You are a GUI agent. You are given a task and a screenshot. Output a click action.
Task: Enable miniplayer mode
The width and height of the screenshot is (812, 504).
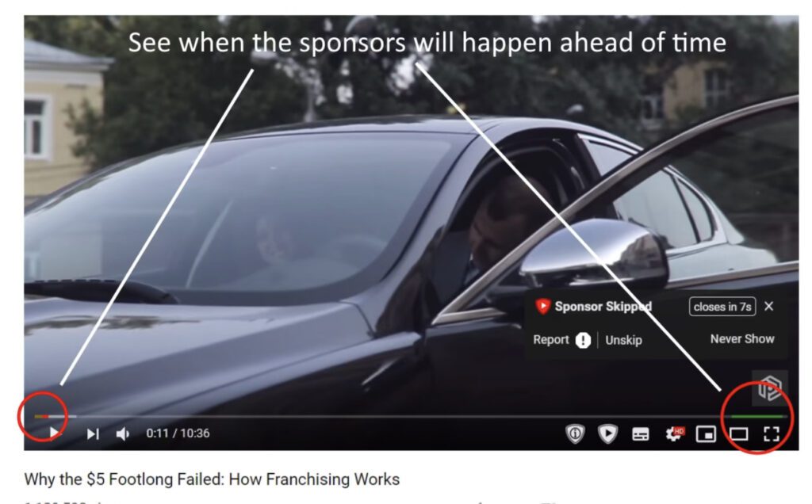pyautogui.click(x=706, y=434)
